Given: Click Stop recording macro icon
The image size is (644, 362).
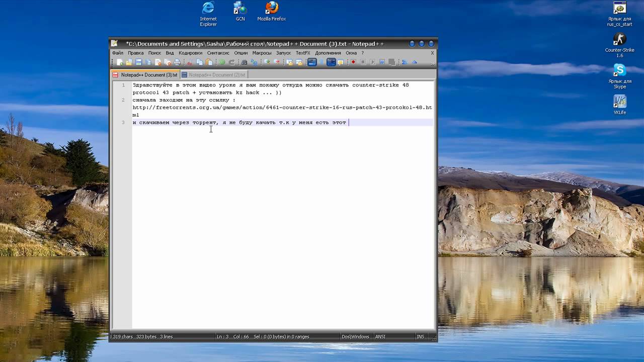Looking at the screenshot, I should (363, 62).
